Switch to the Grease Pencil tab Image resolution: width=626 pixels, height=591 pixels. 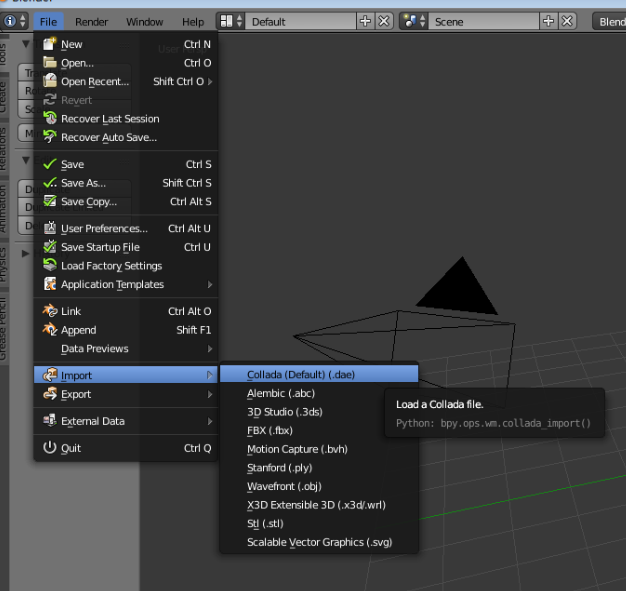tap(4, 329)
